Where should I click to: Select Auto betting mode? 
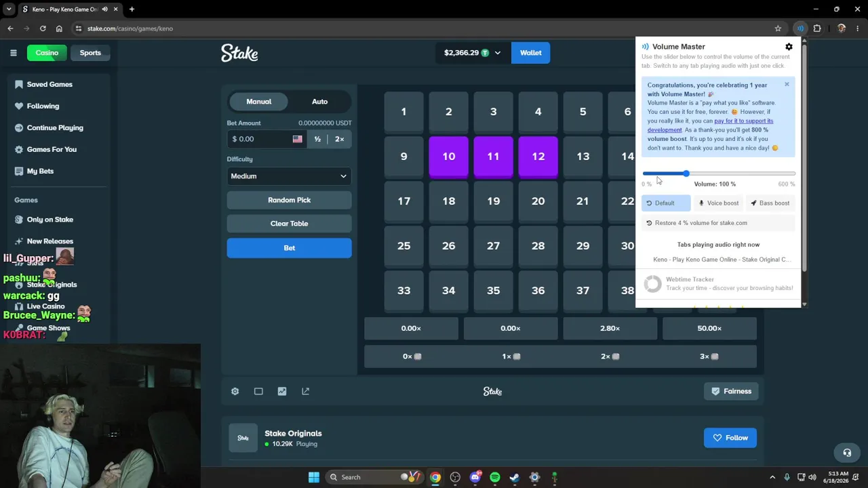tap(319, 102)
